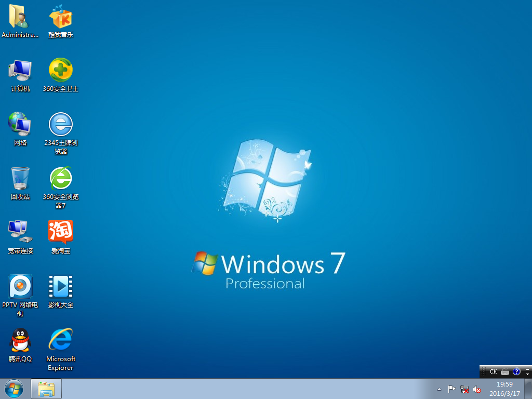
Task: Click the language bar keyboard icon
Action: point(505,372)
